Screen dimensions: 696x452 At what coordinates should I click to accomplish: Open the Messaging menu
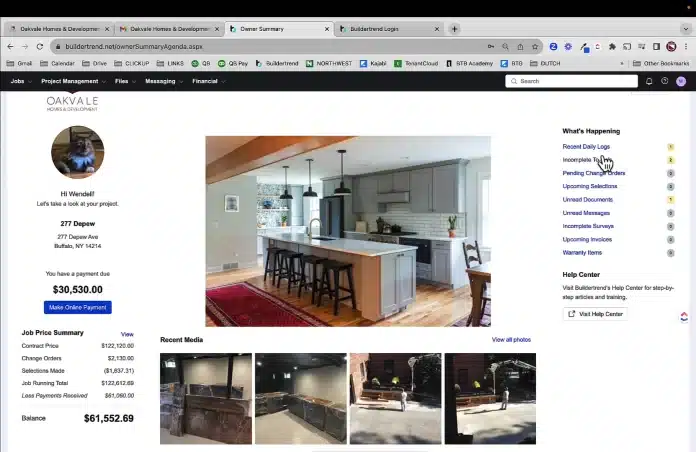point(162,81)
